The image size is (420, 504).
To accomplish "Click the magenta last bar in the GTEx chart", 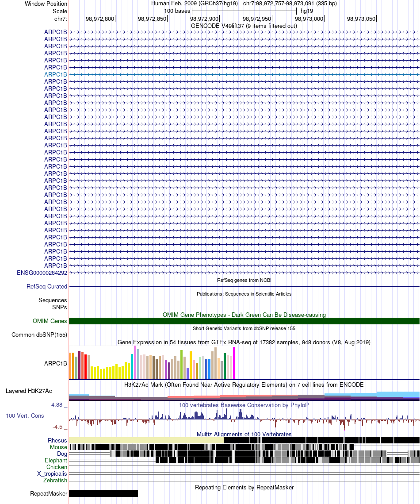I will pyautogui.click(x=234, y=363).
